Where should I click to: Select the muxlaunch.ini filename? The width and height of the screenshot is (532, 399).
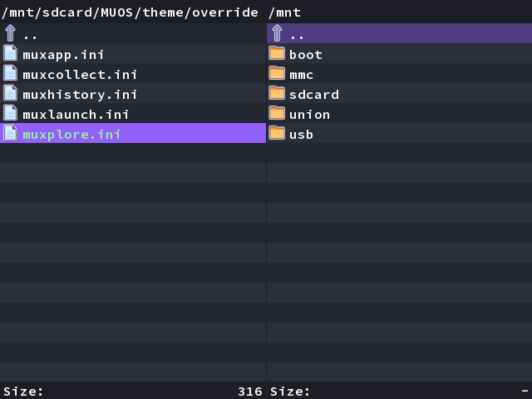(76, 115)
